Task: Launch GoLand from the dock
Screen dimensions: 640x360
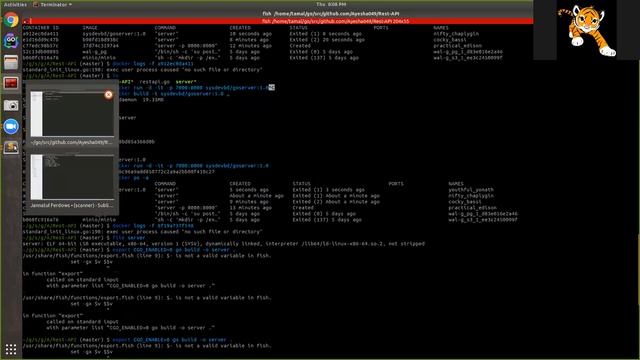Action: tap(11, 41)
